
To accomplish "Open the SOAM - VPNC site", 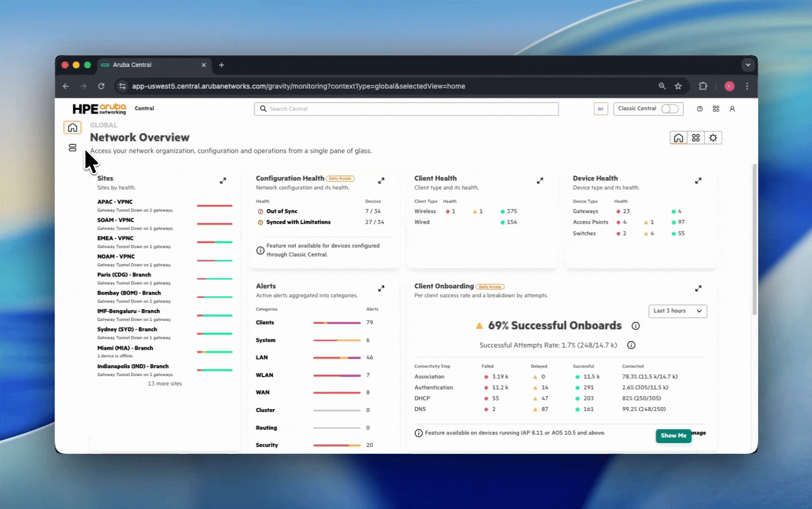I will (116, 220).
